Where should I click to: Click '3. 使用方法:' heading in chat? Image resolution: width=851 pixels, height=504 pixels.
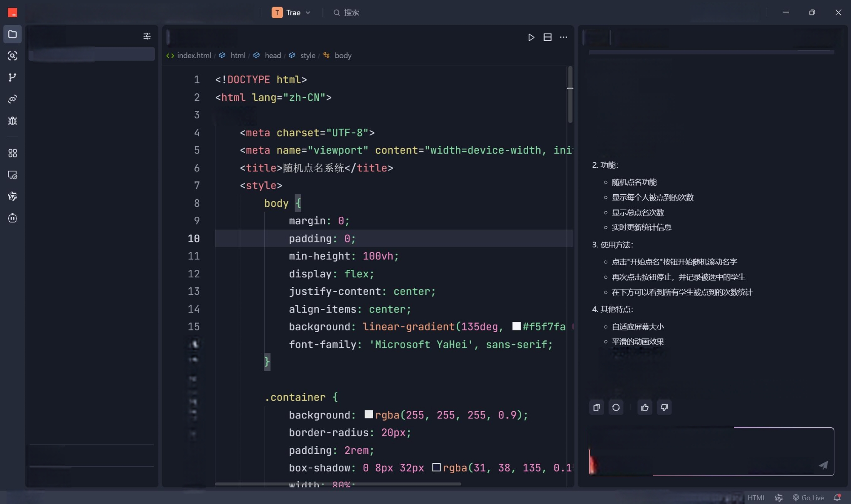[612, 245]
